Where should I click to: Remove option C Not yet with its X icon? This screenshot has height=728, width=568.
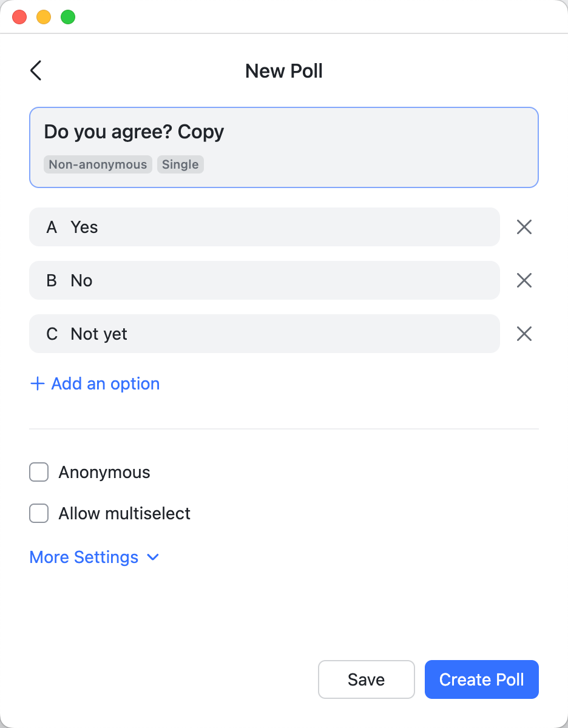click(x=524, y=334)
